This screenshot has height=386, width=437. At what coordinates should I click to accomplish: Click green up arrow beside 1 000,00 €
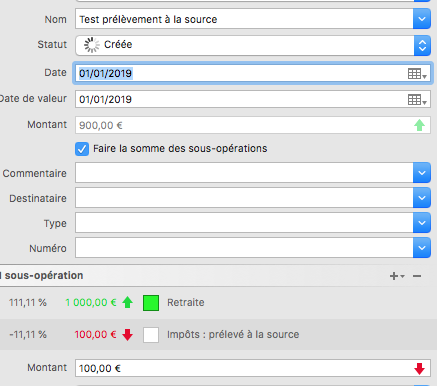(x=127, y=303)
